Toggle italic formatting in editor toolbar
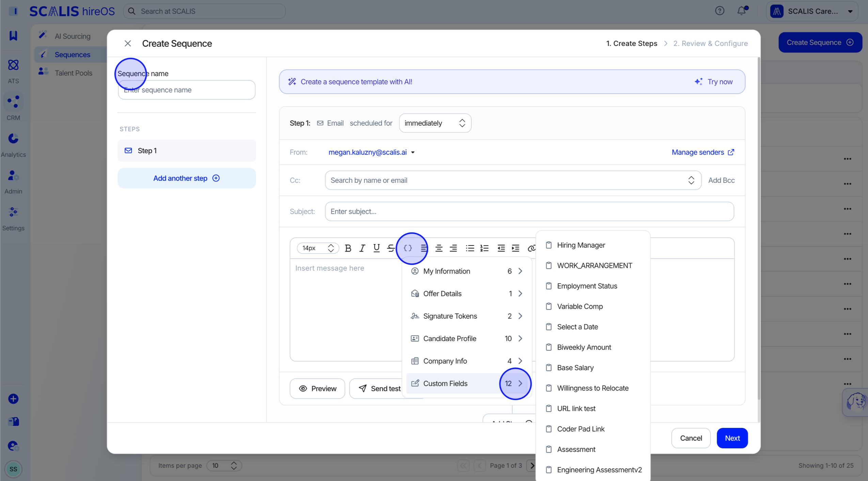Screen dimensions: 868x481 (362, 248)
